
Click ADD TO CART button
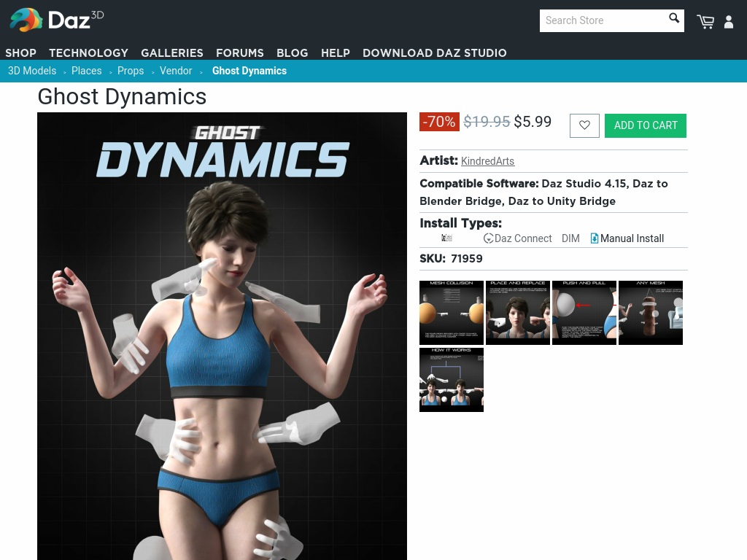coord(646,125)
